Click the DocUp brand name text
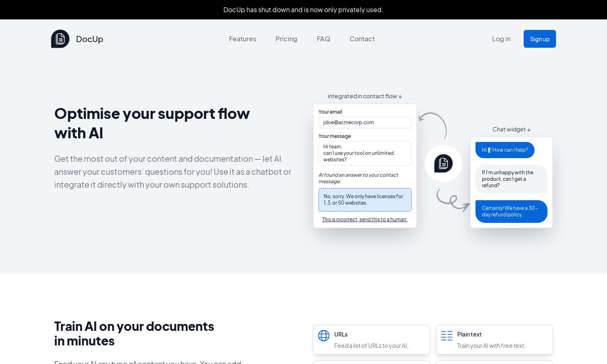607x364 pixels. (x=89, y=39)
